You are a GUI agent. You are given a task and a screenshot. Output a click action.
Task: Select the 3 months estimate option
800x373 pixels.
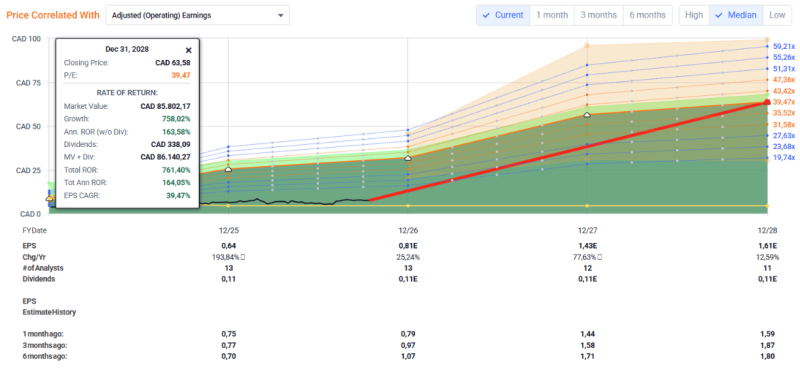click(x=599, y=15)
